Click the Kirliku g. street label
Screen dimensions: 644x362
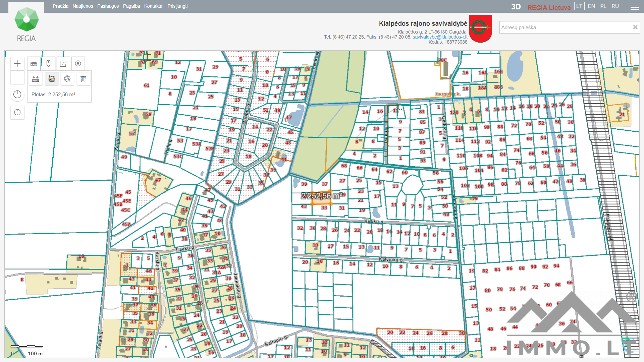(x=374, y=221)
